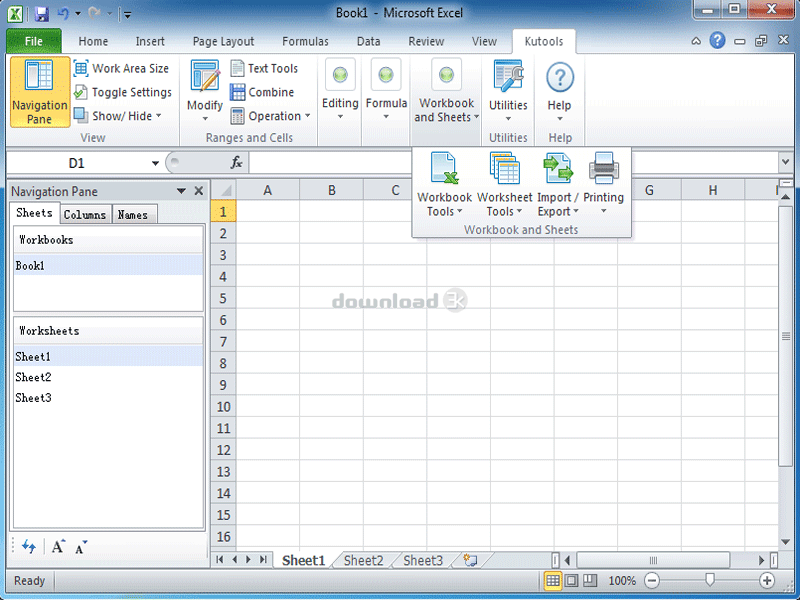Open the File backstage button
The image size is (800, 600).
pyautogui.click(x=34, y=42)
